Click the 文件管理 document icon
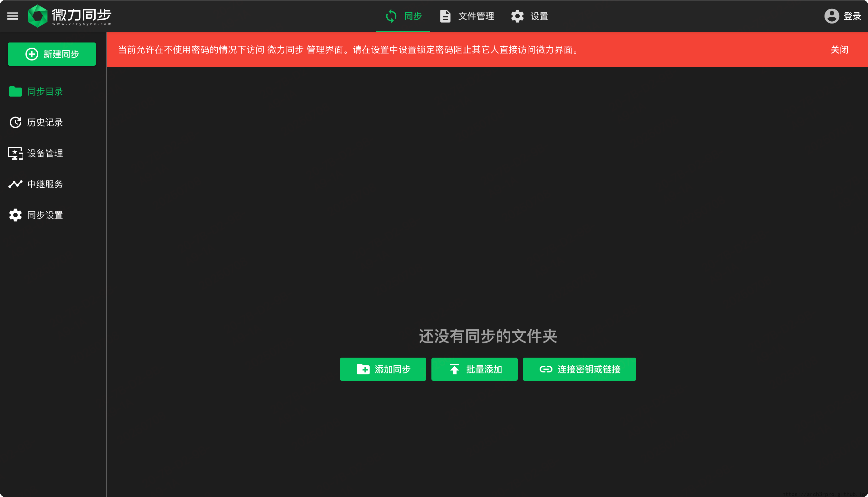This screenshot has height=497, width=868. (x=445, y=16)
